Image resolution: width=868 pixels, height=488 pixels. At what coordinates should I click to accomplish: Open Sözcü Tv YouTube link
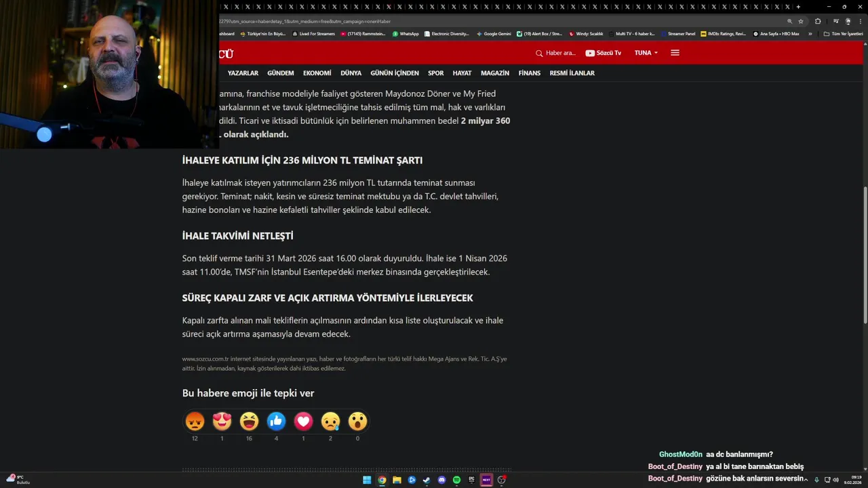click(603, 53)
